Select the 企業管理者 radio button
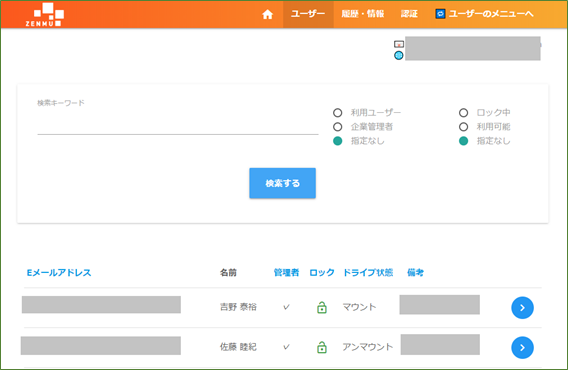The width and height of the screenshot is (568, 370). click(x=338, y=127)
